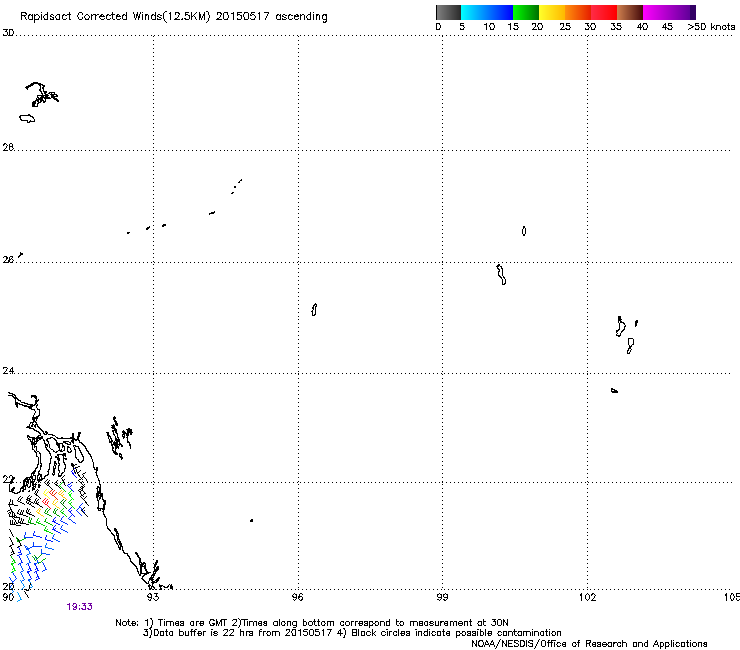Click the red wind barbs cluster
740x650 pixels.
click(x=50, y=497)
